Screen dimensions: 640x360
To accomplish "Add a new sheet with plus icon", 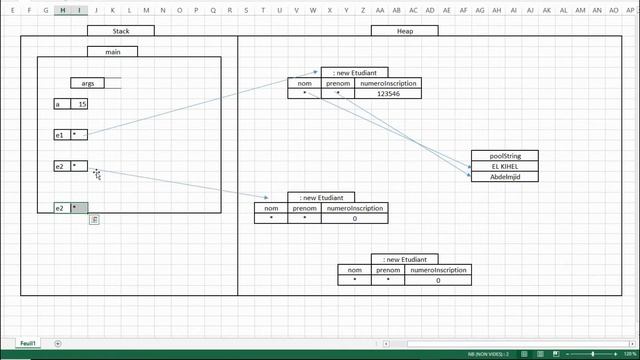I will 58,344.
